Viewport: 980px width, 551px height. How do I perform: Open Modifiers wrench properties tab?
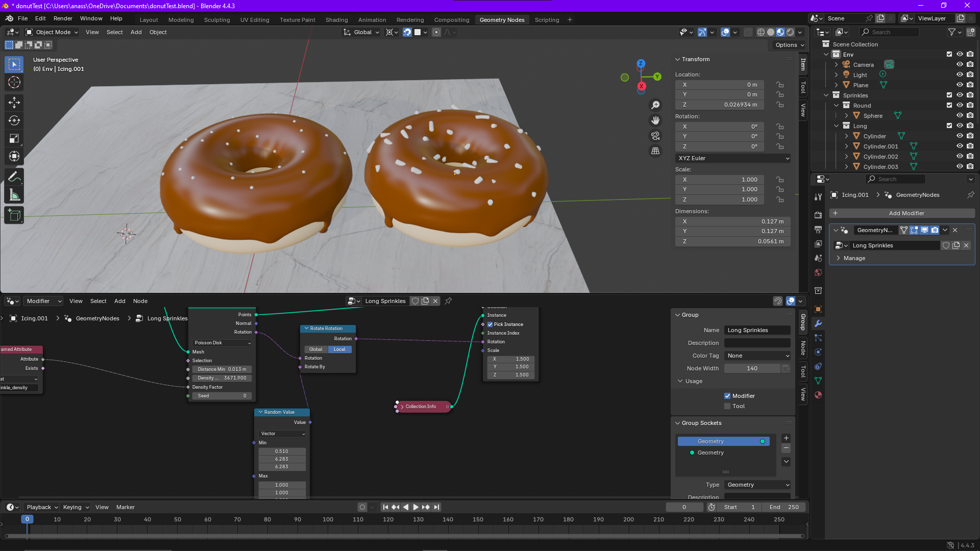(x=818, y=323)
